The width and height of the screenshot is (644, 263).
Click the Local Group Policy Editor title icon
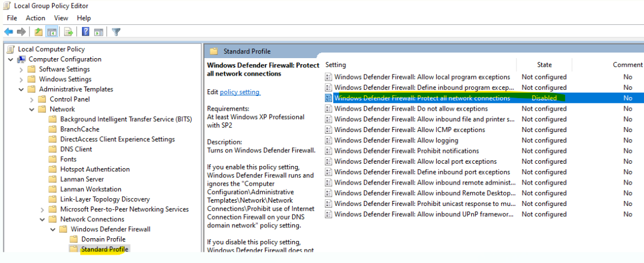[x=8, y=6]
